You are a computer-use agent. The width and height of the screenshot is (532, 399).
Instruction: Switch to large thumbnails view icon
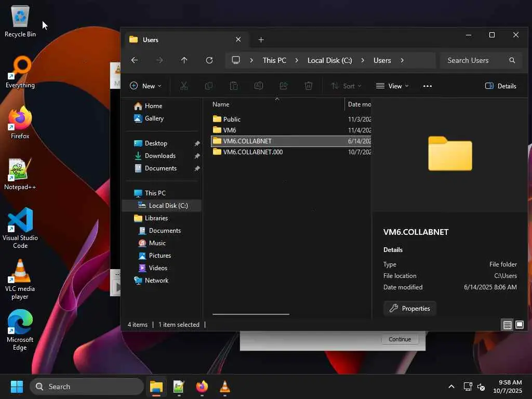520,325
